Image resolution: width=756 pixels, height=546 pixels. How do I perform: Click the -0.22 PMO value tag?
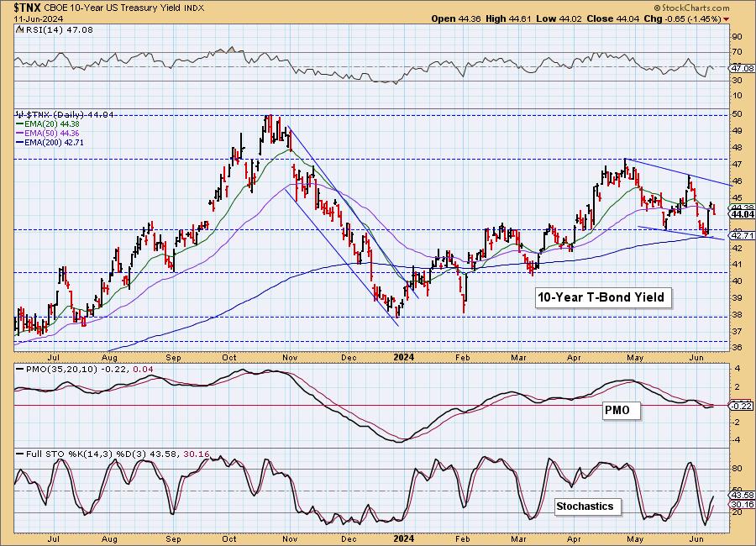click(x=741, y=406)
